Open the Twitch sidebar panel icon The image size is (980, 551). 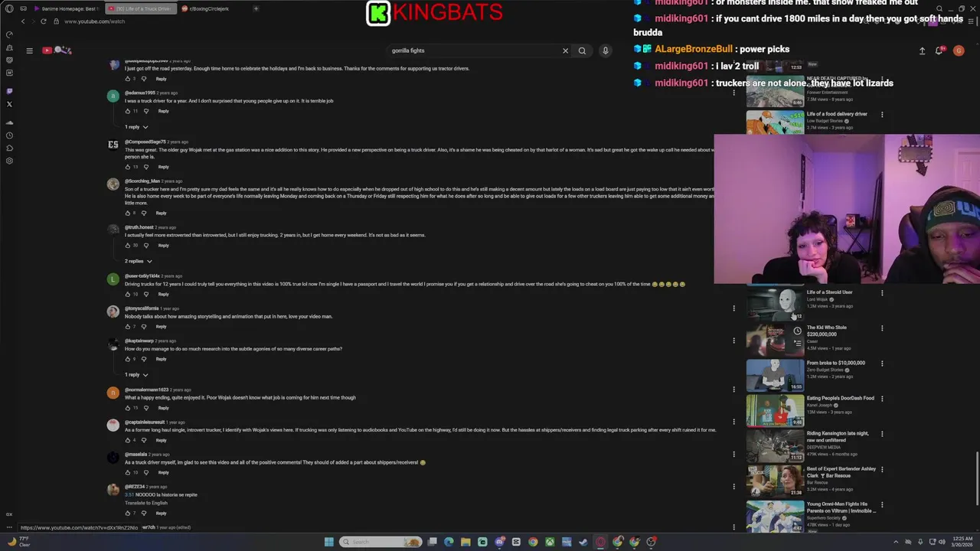click(9, 91)
